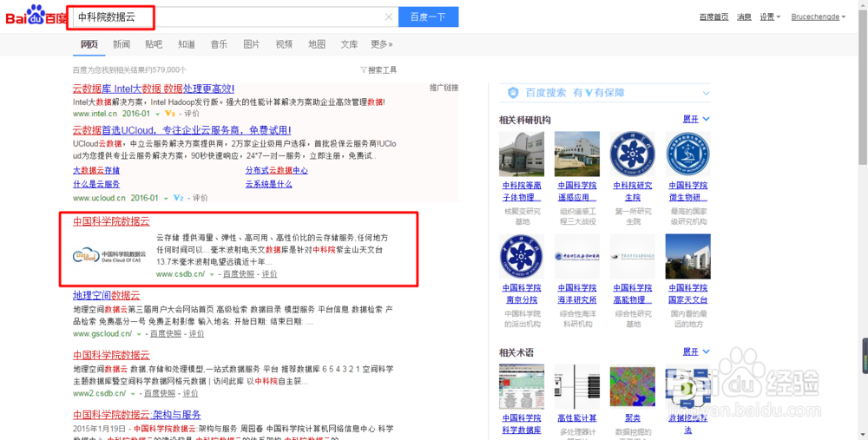This screenshot has width=868, height=440.
Task: Open sublink 分布式云数据中心
Action: click(x=277, y=170)
